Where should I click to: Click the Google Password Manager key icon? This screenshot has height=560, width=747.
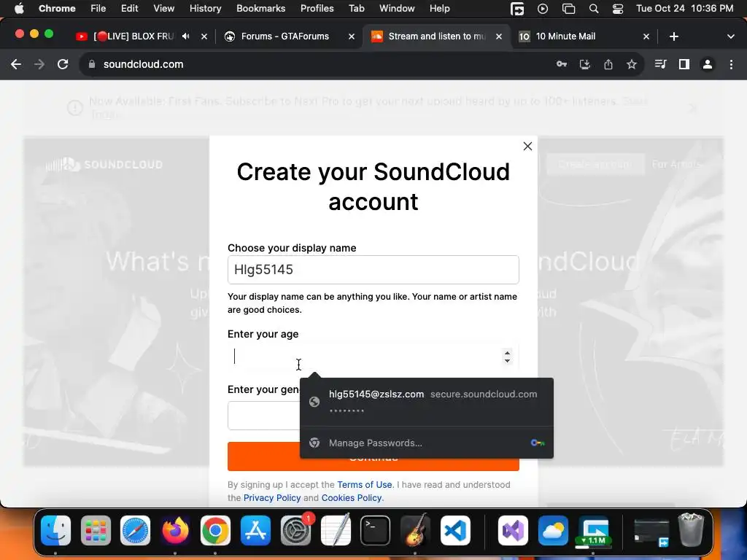(x=538, y=443)
